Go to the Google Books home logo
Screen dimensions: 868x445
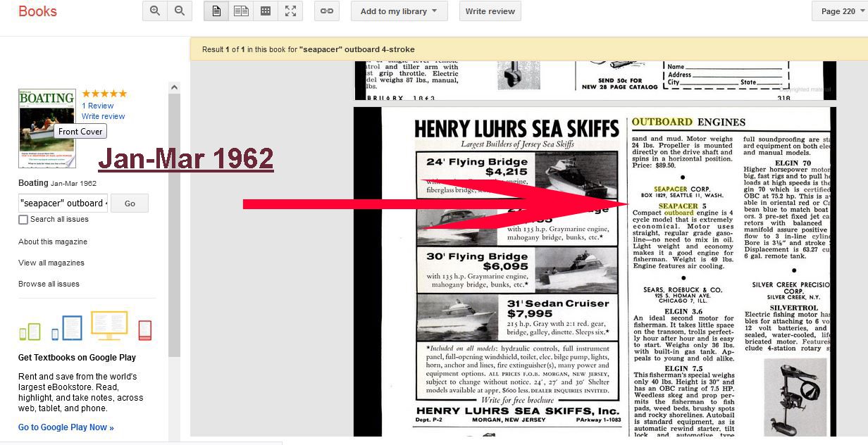pyautogui.click(x=38, y=11)
